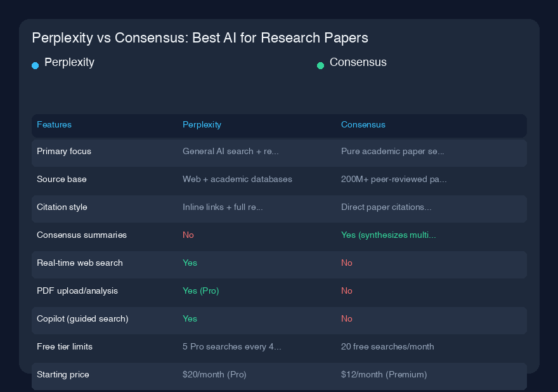Click the '$12/month (Premium)' cell
Screen dimensions: 558x392
(x=384, y=374)
